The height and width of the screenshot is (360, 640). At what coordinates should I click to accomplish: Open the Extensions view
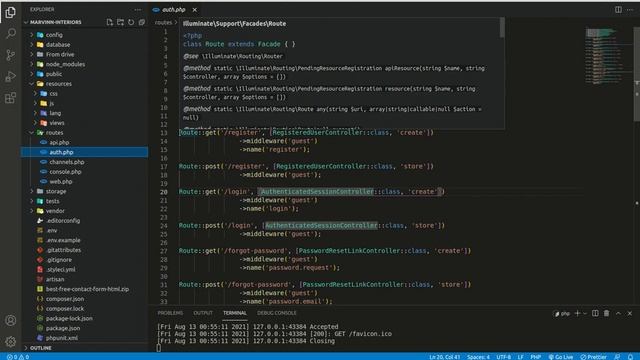pos(11,98)
